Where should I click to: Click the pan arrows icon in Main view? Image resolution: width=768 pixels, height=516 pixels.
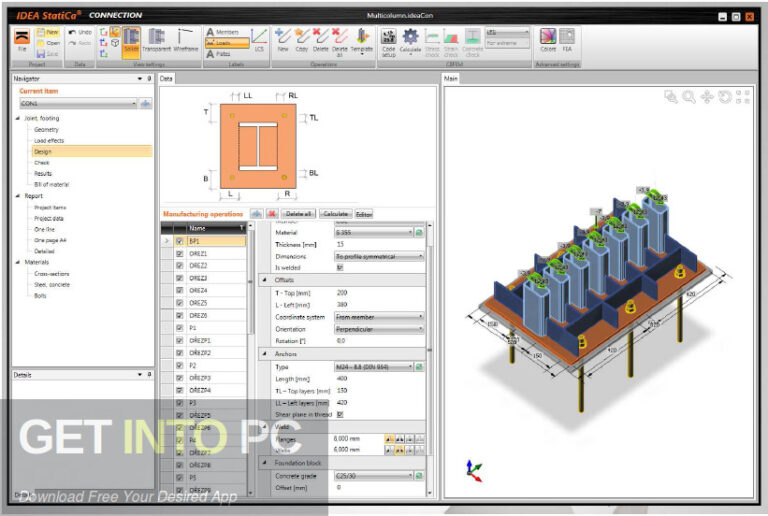pyautogui.click(x=707, y=97)
